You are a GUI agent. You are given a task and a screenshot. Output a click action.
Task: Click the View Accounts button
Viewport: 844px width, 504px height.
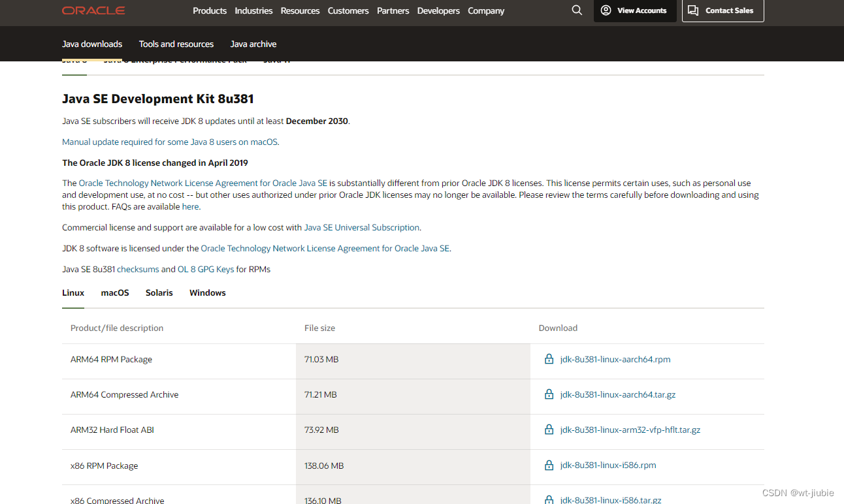(635, 10)
